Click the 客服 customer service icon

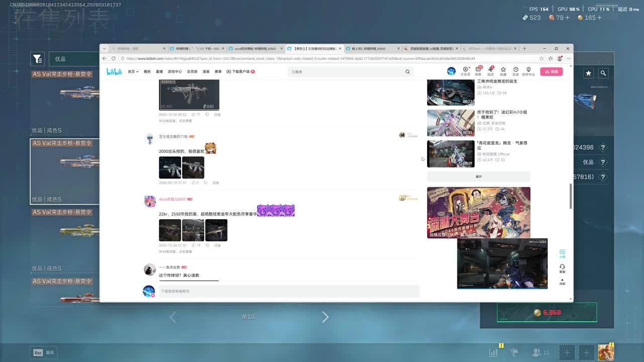562,268
